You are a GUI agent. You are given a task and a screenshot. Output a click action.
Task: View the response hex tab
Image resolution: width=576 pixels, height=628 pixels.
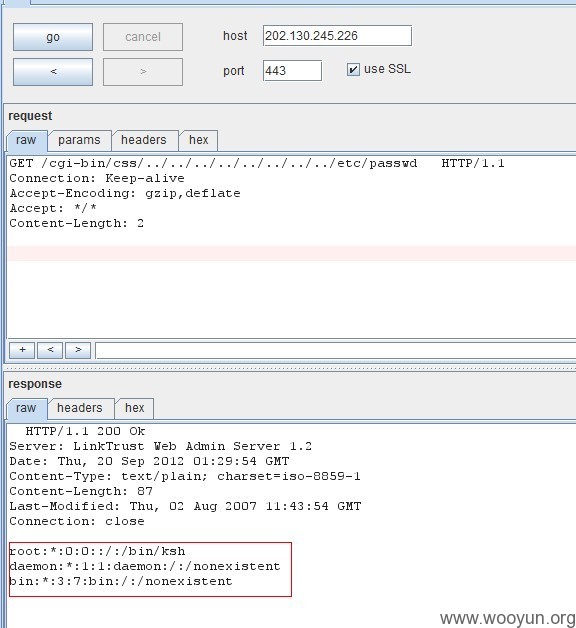coord(135,408)
